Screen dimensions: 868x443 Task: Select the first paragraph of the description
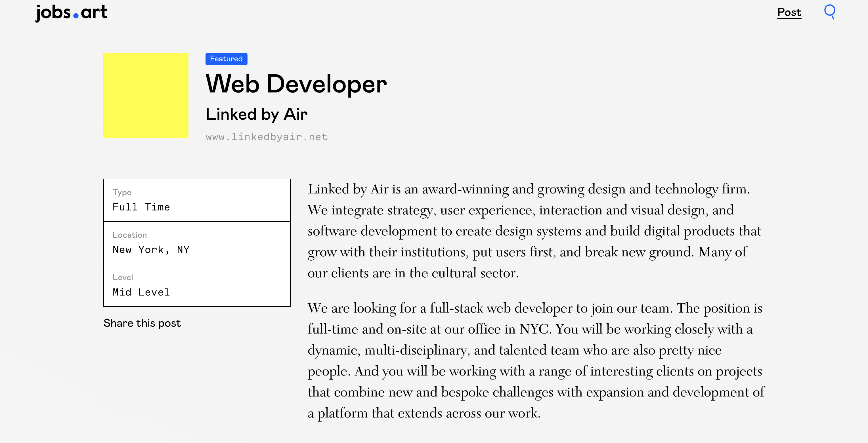(536, 231)
